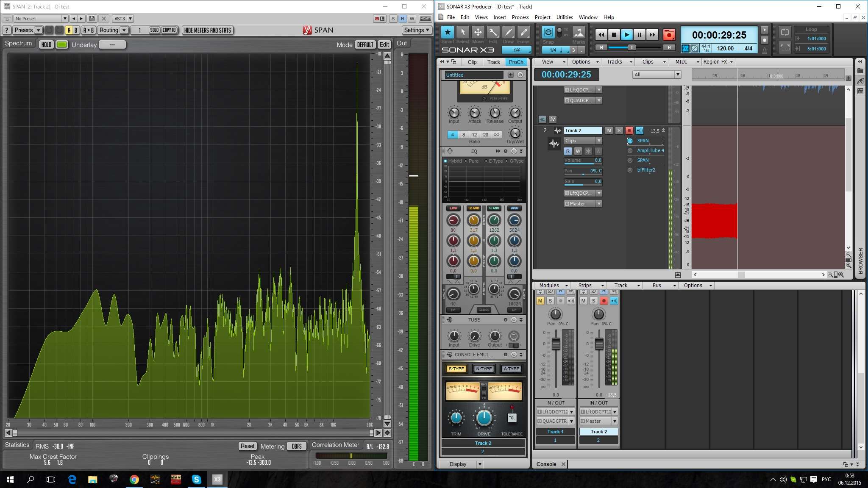Choose the Erase tool
Viewport: 868px width, 488px height.
523,32
